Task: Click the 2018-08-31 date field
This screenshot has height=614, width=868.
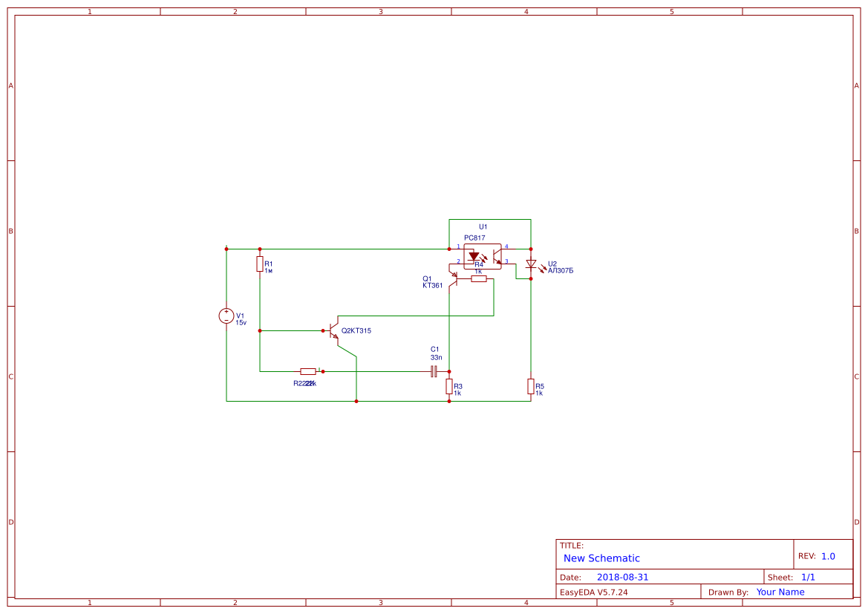Action: (624, 576)
